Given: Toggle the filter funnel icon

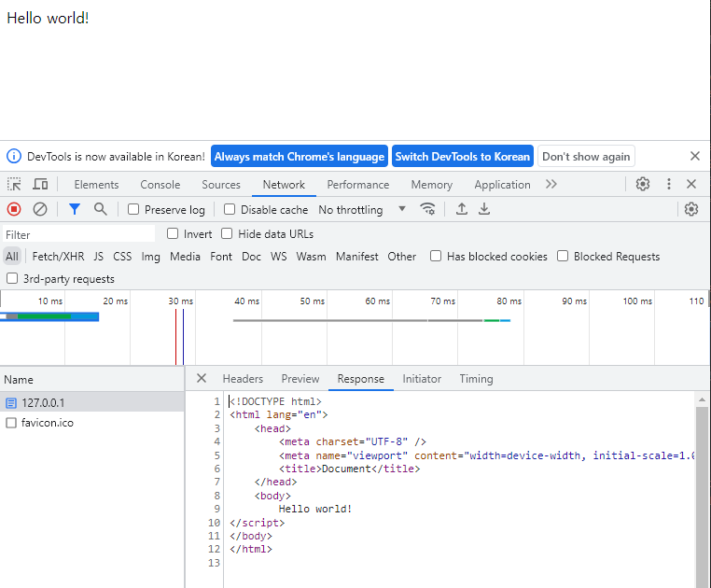Looking at the screenshot, I should pos(75,209).
